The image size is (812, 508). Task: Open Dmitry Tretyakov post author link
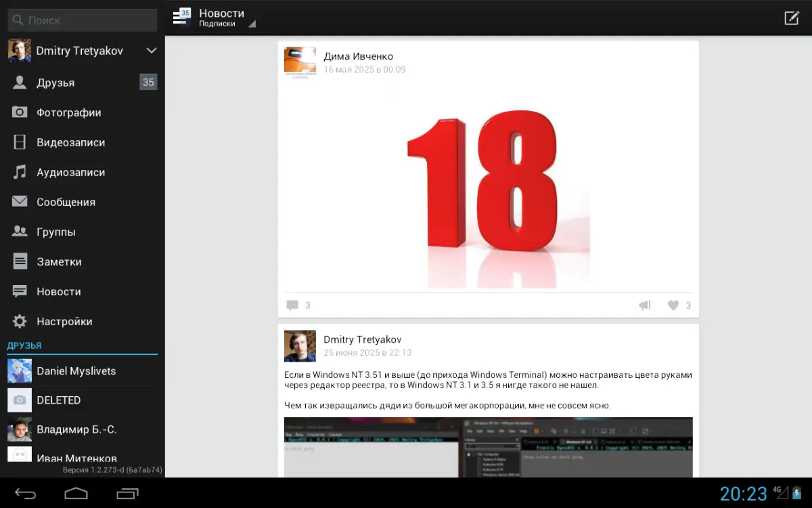(363, 339)
